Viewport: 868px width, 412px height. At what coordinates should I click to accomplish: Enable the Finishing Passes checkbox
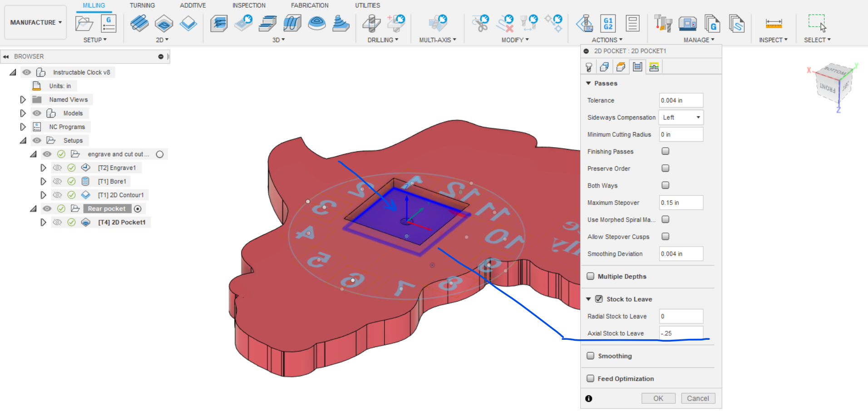coord(666,151)
